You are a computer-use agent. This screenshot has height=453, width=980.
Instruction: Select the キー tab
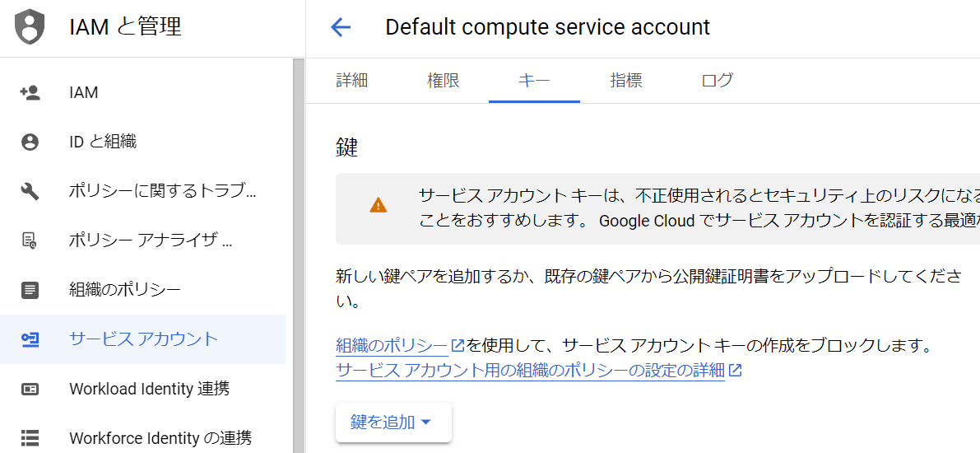point(534,80)
